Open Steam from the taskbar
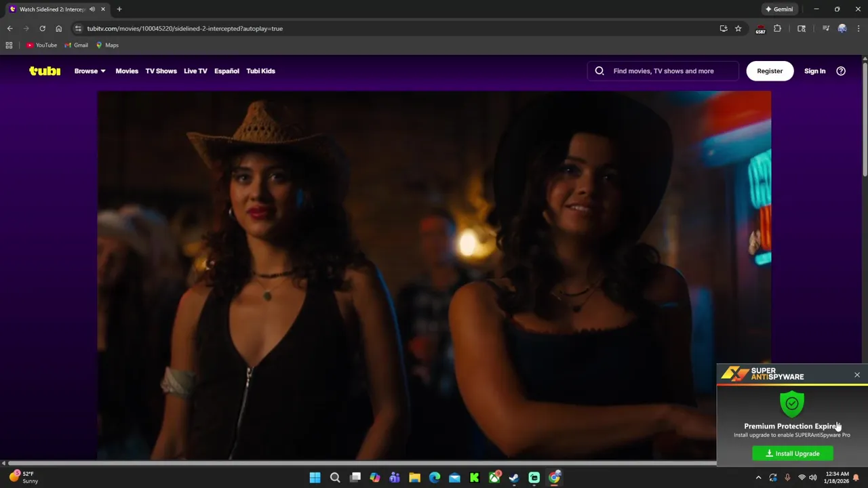 [x=514, y=478]
